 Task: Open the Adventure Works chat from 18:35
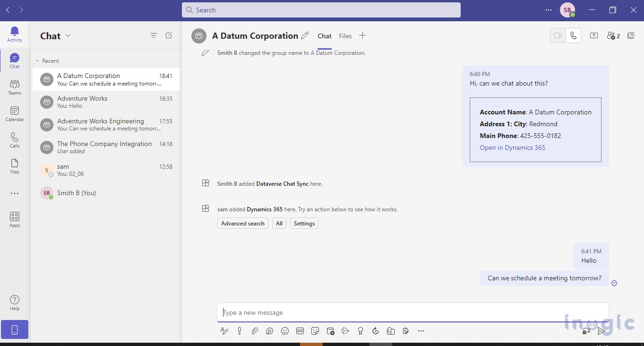point(106,102)
